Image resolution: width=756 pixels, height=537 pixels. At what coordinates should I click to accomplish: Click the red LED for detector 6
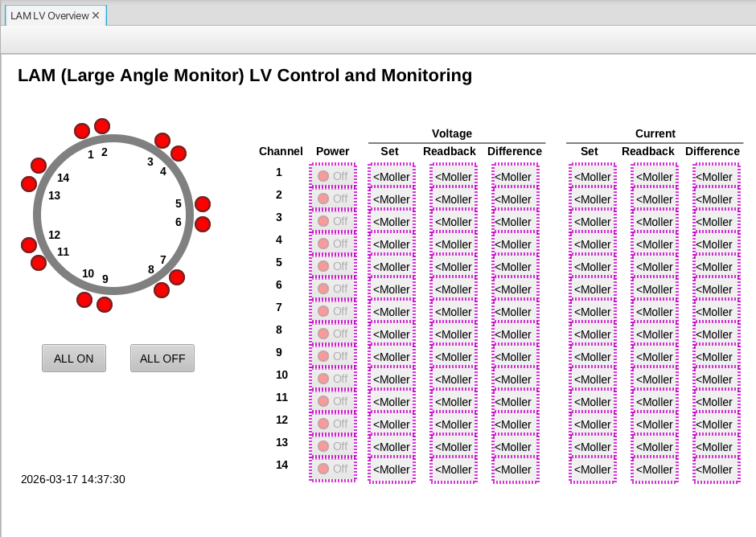203,224
